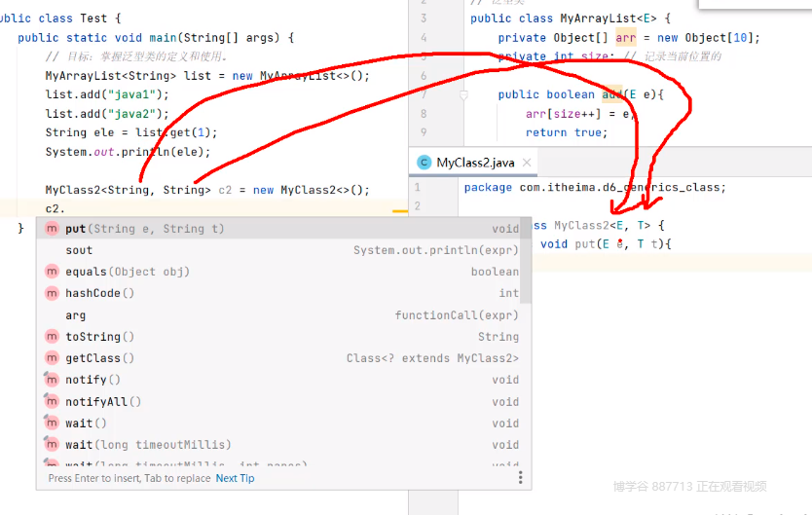
Task: Click the class icon on MyClass2.java tab
Action: (x=424, y=163)
